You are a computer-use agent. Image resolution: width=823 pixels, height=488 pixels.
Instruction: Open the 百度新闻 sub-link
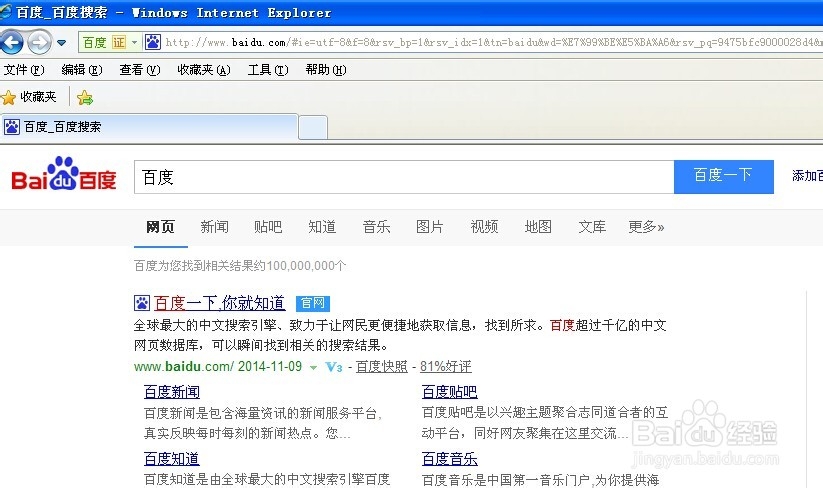point(172,392)
